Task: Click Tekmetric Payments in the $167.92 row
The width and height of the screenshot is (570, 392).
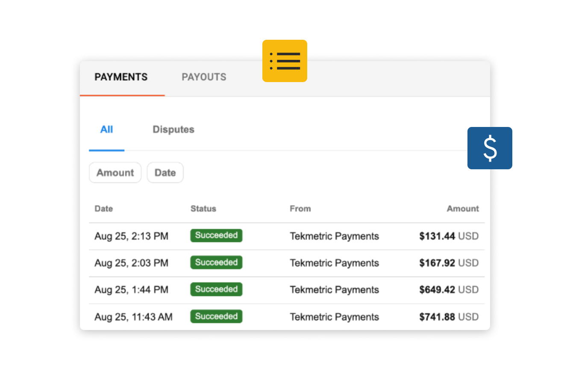Action: [334, 263]
